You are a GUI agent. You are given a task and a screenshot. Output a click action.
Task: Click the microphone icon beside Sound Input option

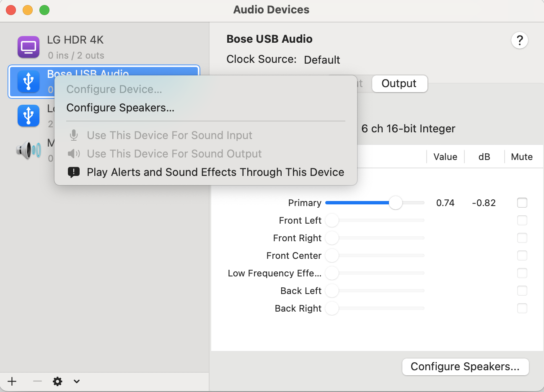click(x=74, y=135)
